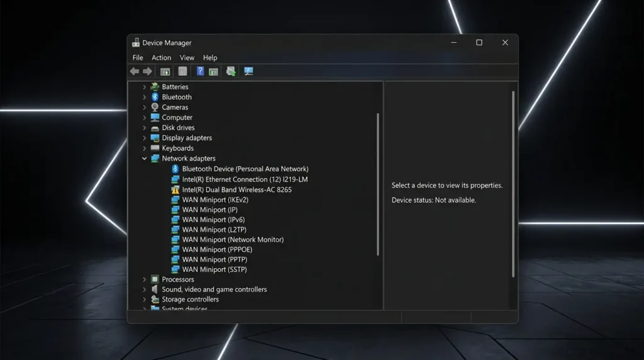Image resolution: width=644 pixels, height=360 pixels.
Task: Toggle the Show/Hide Action Pane toolbar icon
Action: (213, 72)
